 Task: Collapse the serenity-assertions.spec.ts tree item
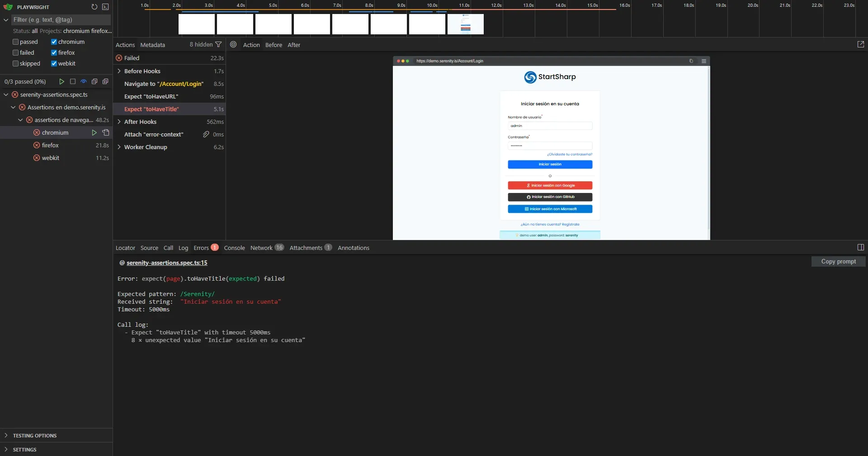(x=6, y=94)
